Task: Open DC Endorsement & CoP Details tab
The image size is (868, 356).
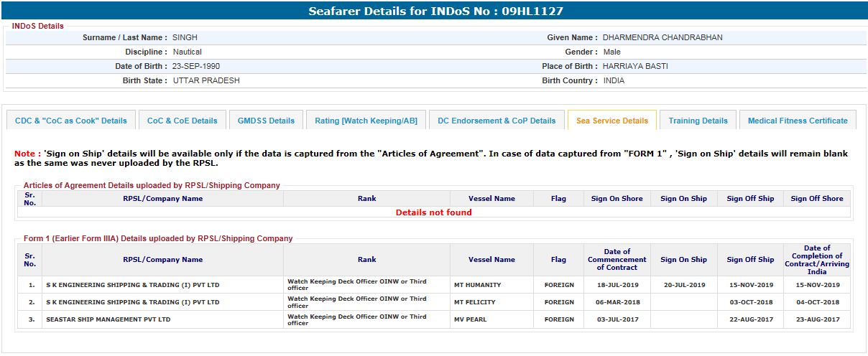Action: pyautogui.click(x=497, y=121)
